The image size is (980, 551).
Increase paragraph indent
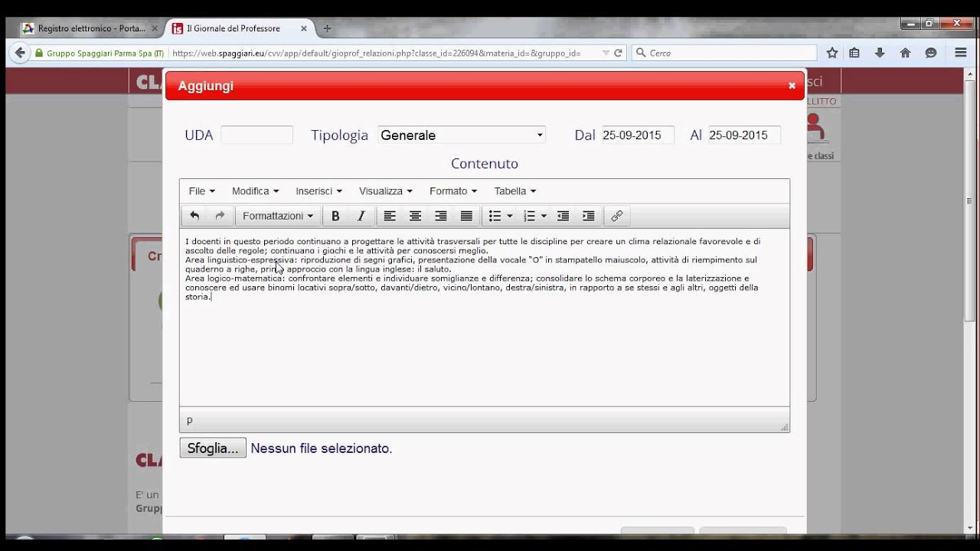[x=589, y=216]
